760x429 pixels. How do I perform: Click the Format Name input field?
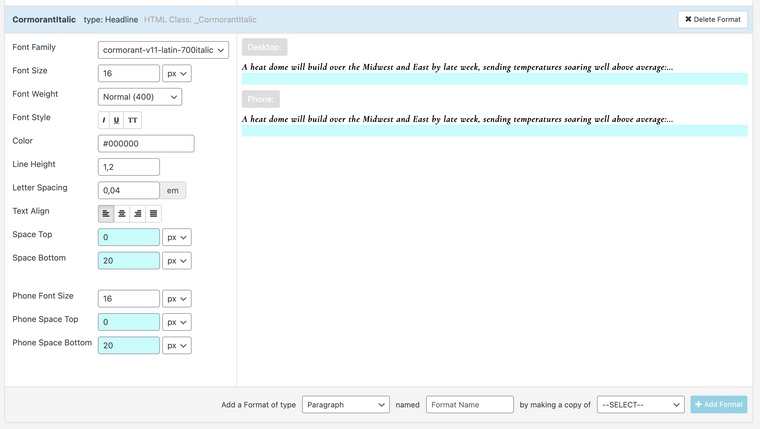pos(470,404)
